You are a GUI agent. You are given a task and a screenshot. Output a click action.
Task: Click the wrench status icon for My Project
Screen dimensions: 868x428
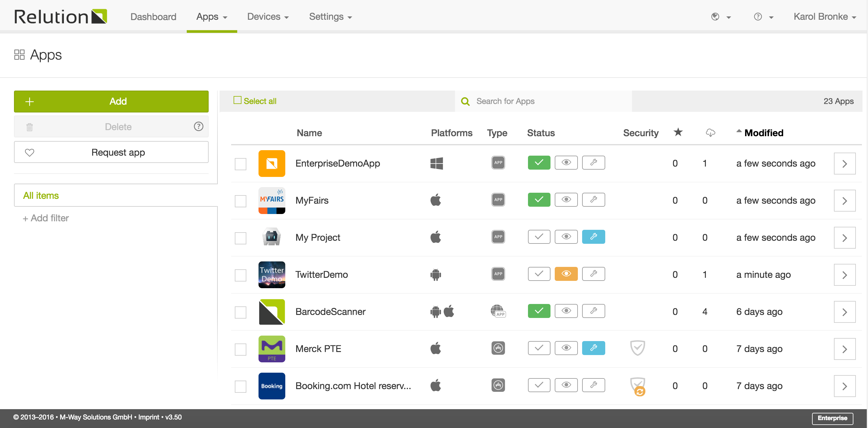pyautogui.click(x=593, y=237)
